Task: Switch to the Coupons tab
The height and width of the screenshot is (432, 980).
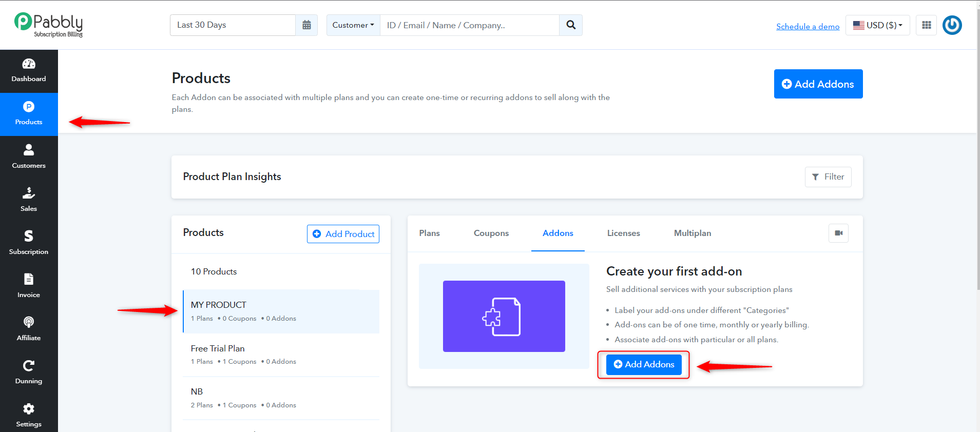Action: 491,233
